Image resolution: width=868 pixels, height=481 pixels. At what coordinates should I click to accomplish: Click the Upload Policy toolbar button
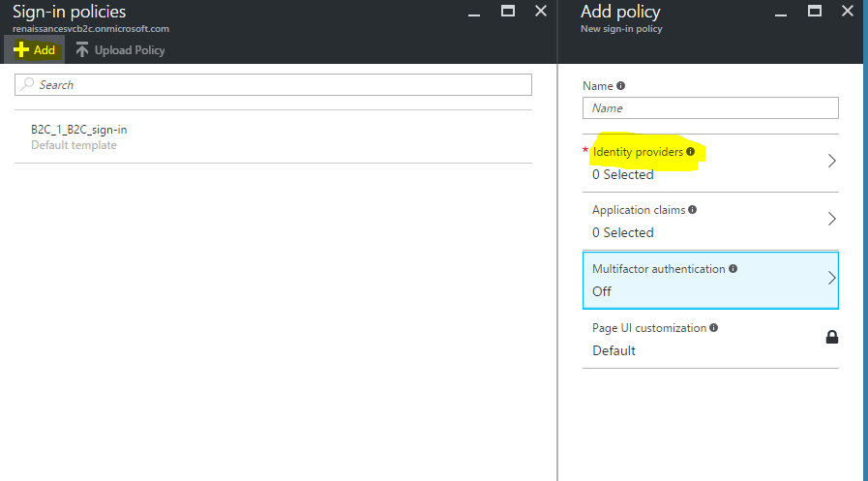click(x=120, y=50)
